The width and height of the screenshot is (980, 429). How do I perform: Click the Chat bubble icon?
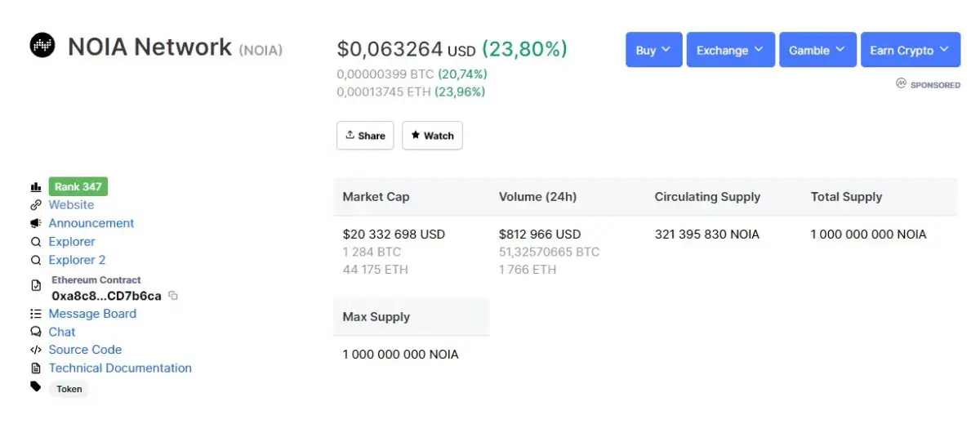pyautogui.click(x=36, y=332)
